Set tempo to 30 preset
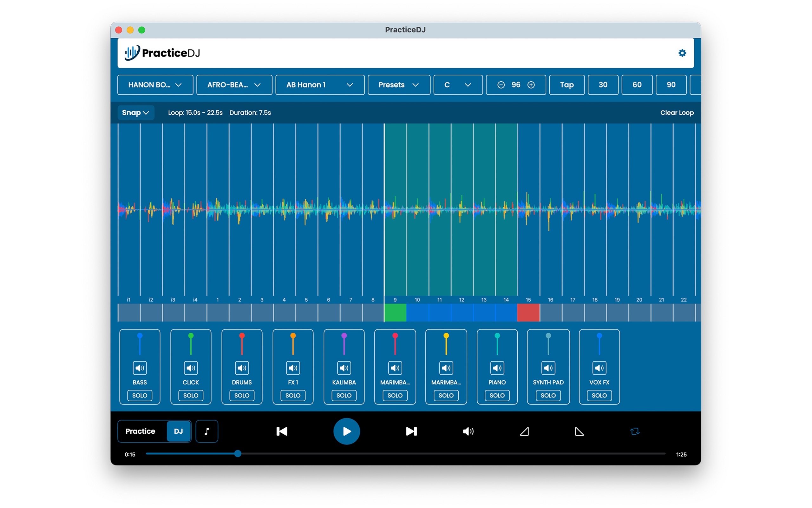The width and height of the screenshot is (812, 508). coord(603,85)
